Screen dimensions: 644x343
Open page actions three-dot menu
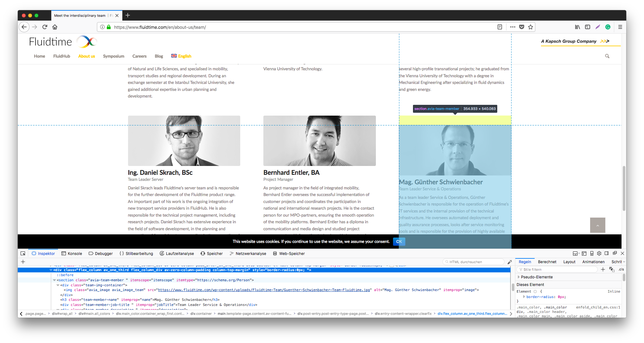(512, 27)
